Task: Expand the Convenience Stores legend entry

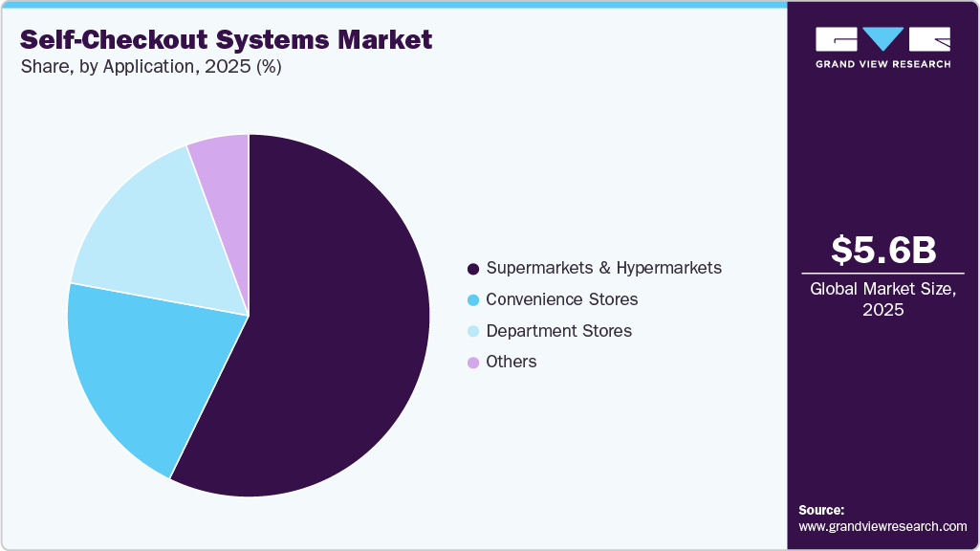Action: pos(562,299)
